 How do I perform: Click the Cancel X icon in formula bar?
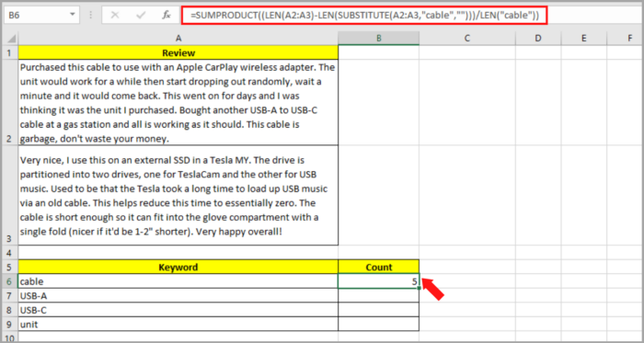tap(115, 16)
